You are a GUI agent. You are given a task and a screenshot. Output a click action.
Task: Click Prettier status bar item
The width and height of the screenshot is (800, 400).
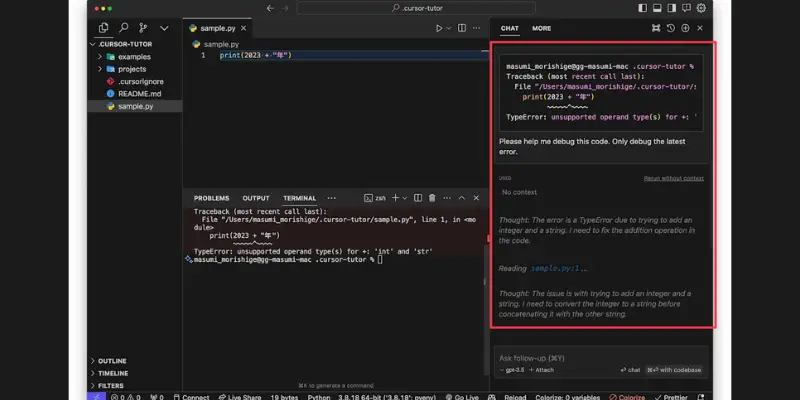(x=670, y=397)
